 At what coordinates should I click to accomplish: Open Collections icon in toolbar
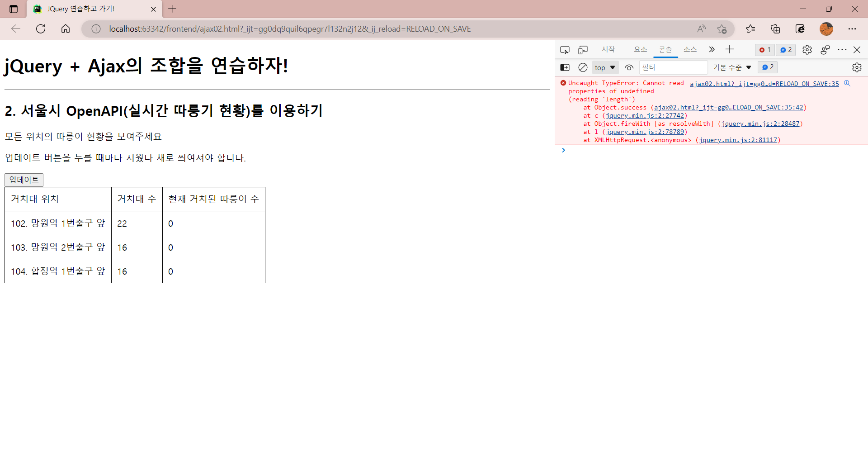[x=775, y=29]
